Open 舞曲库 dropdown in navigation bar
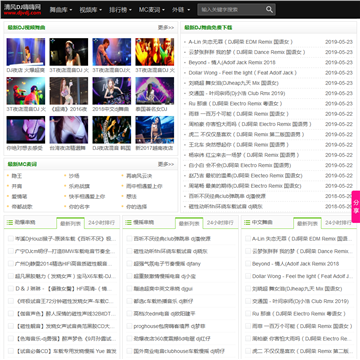The width and height of the screenshot is (360, 360). (x=61, y=10)
